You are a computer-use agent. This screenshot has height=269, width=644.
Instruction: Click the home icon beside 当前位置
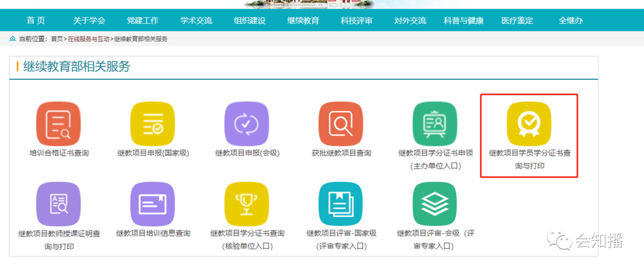click(13, 39)
